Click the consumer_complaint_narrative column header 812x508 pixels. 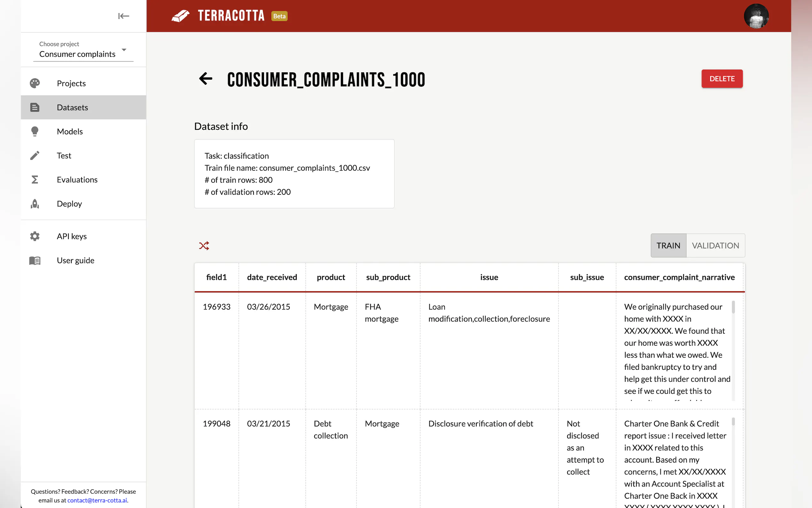pos(679,277)
